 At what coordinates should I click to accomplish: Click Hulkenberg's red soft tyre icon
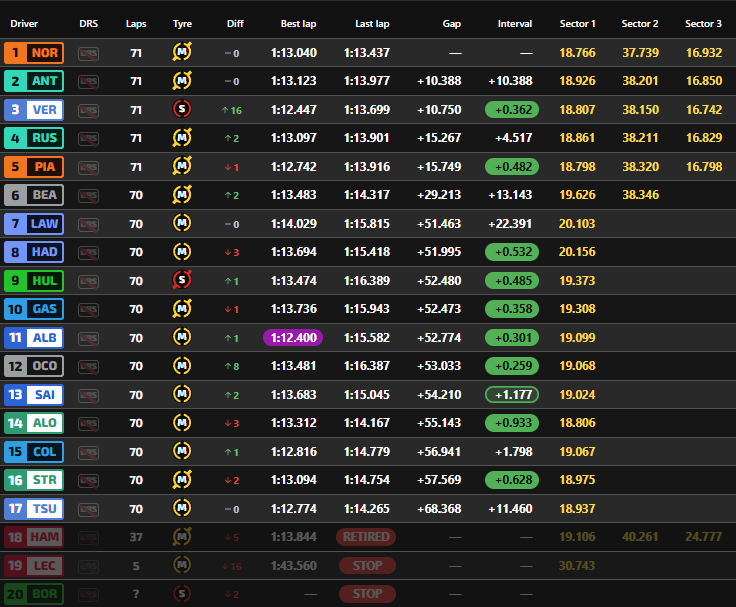182,281
